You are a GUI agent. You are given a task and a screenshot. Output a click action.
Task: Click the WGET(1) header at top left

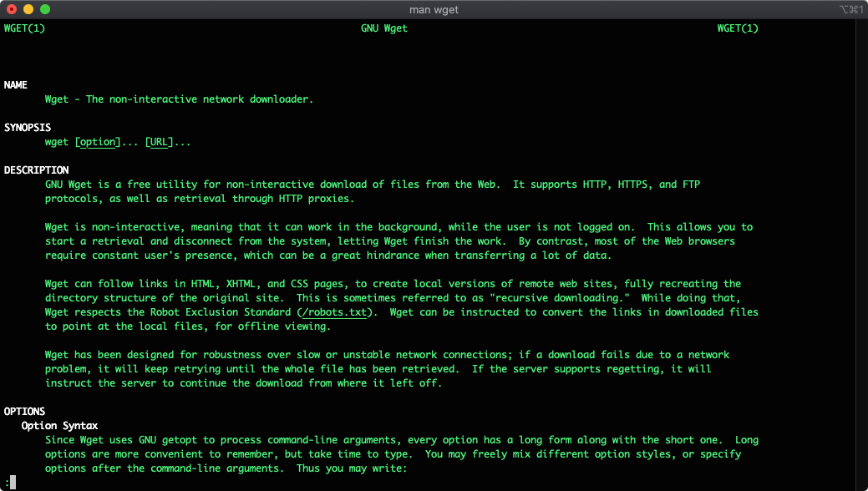click(24, 28)
